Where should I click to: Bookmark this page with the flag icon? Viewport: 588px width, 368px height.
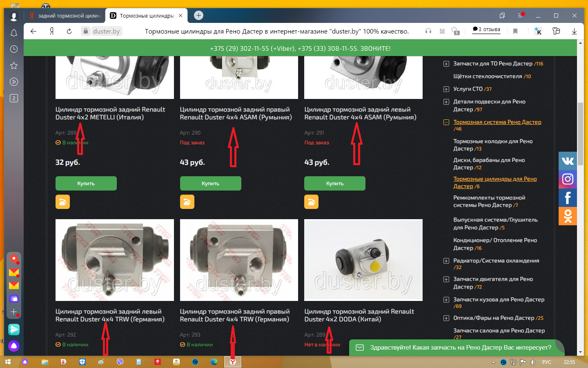(x=515, y=31)
